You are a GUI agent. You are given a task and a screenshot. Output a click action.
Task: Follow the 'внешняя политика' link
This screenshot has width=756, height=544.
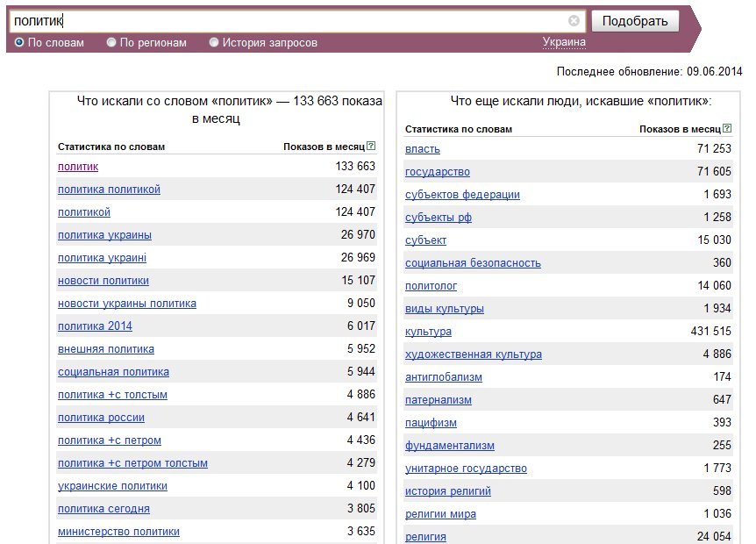[x=106, y=349]
